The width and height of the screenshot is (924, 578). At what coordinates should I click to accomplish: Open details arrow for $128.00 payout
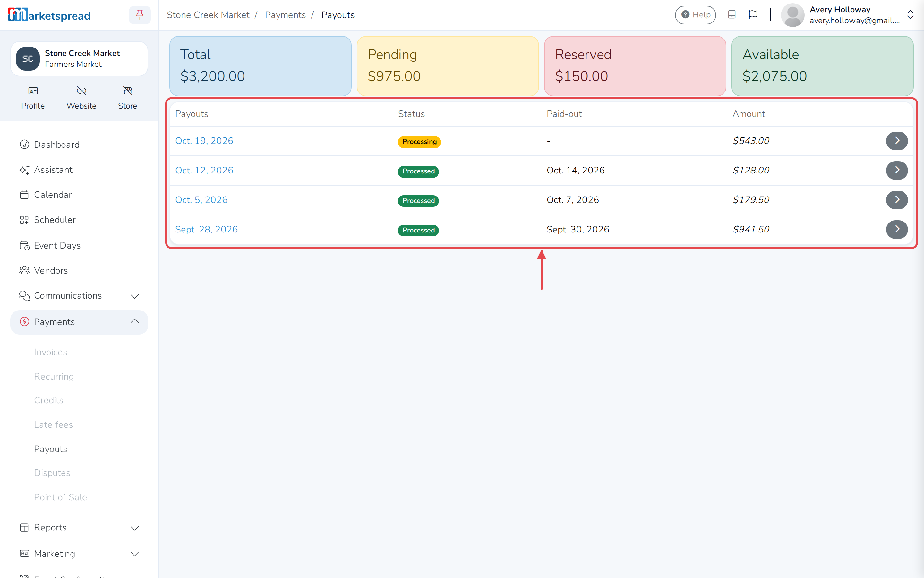[896, 170]
